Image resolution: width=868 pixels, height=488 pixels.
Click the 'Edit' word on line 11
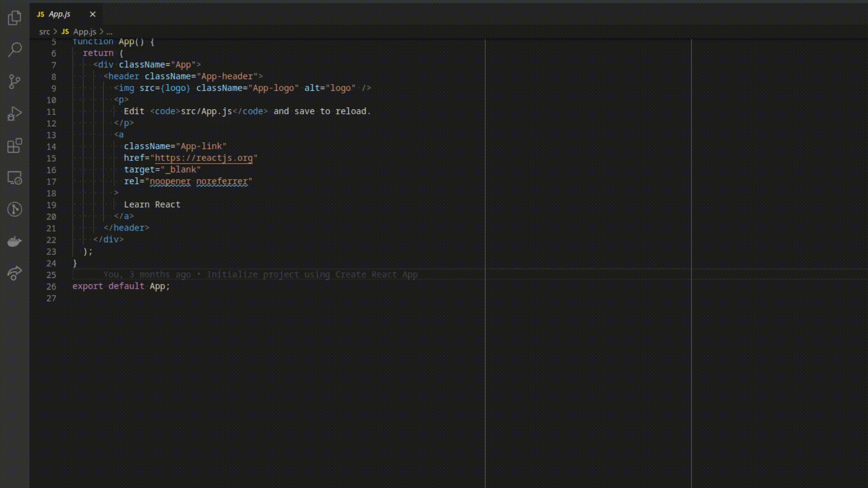click(x=134, y=112)
